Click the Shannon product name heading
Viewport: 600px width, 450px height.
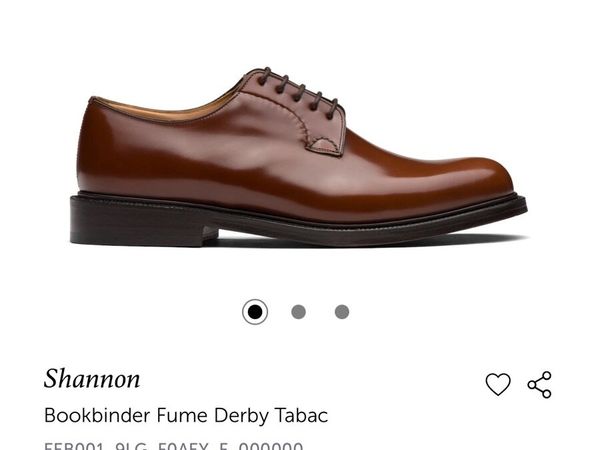coord(92,379)
